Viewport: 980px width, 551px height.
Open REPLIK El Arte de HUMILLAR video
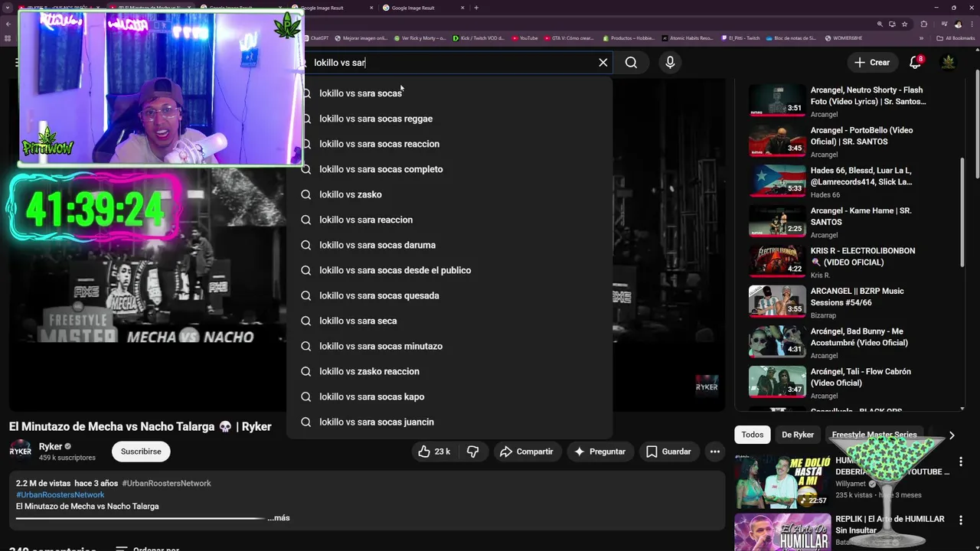[x=890, y=524]
